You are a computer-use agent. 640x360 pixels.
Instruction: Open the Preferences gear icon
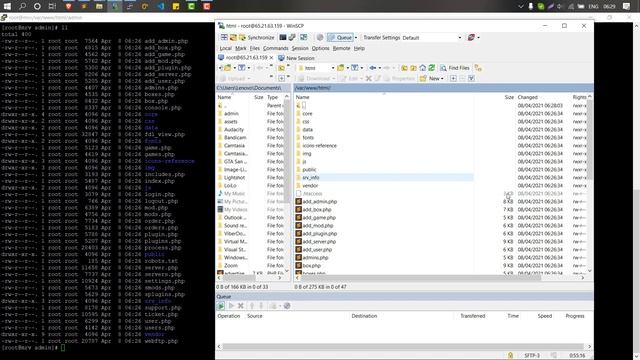(320, 38)
